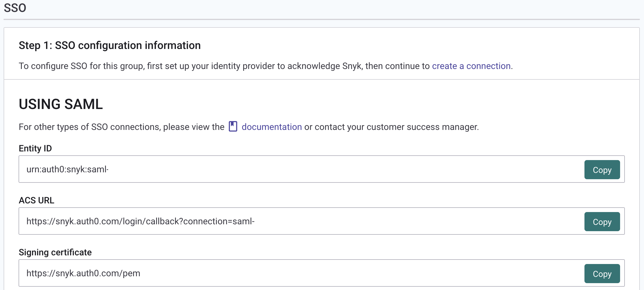
Task: Click the Entity ID label
Action: (x=35, y=148)
